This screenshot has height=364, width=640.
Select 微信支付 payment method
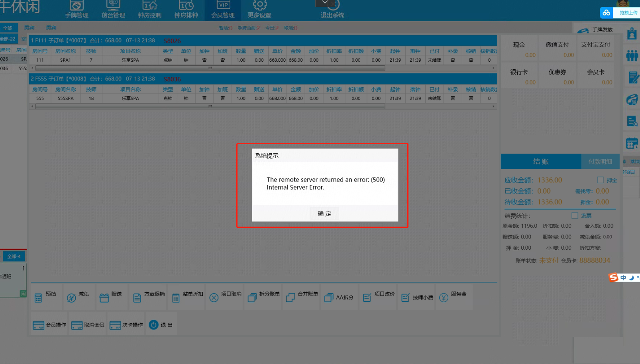[x=557, y=49]
